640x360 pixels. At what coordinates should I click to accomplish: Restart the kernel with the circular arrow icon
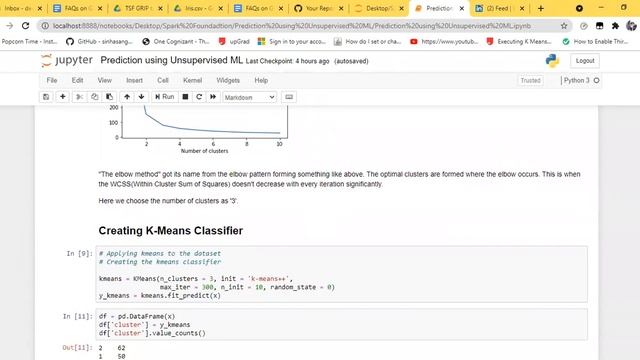click(199, 97)
